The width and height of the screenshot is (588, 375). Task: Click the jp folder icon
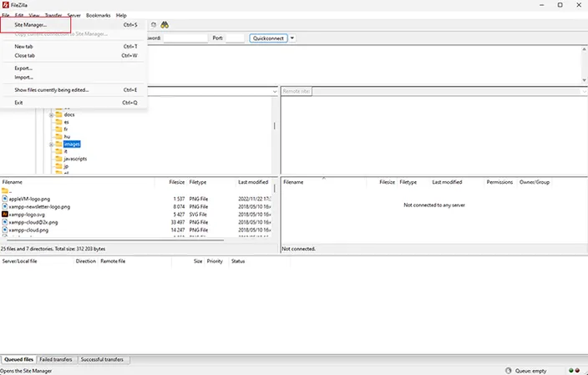pyautogui.click(x=58, y=166)
